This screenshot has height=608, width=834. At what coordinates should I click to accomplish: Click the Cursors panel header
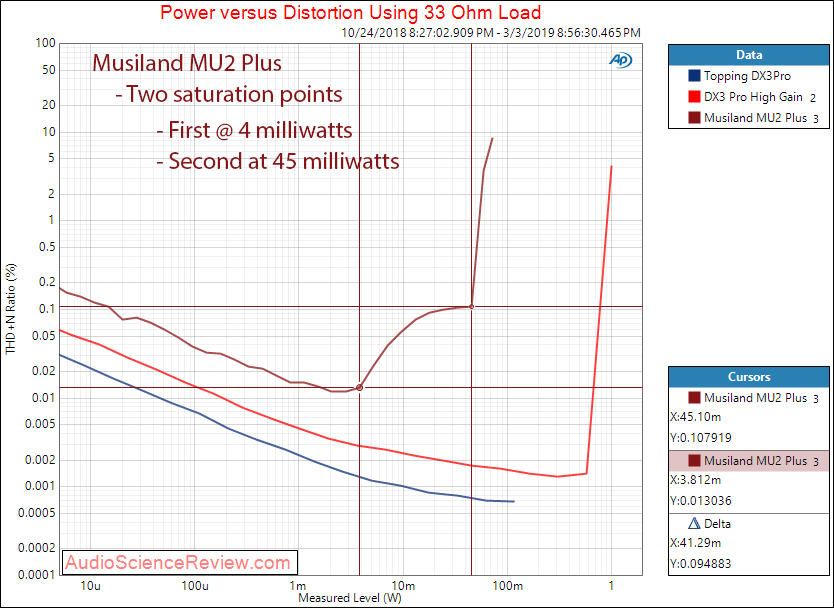click(749, 377)
